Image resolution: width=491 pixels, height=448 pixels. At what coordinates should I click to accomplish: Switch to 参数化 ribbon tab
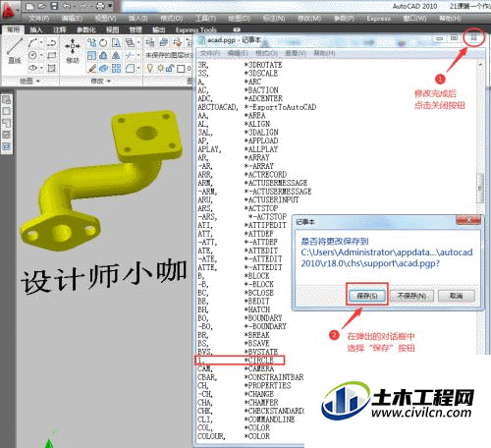pyautogui.click(x=85, y=29)
